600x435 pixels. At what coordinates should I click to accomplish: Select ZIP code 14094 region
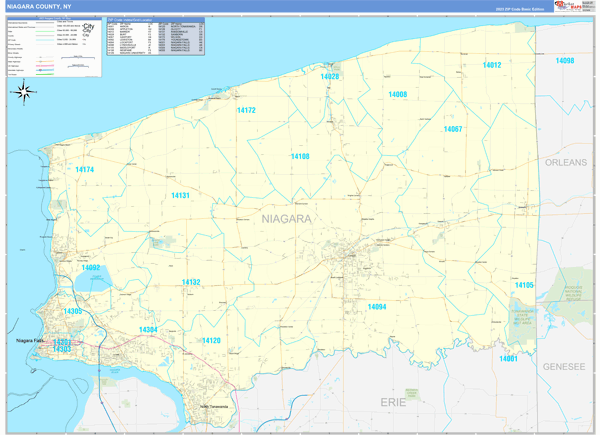click(x=376, y=307)
